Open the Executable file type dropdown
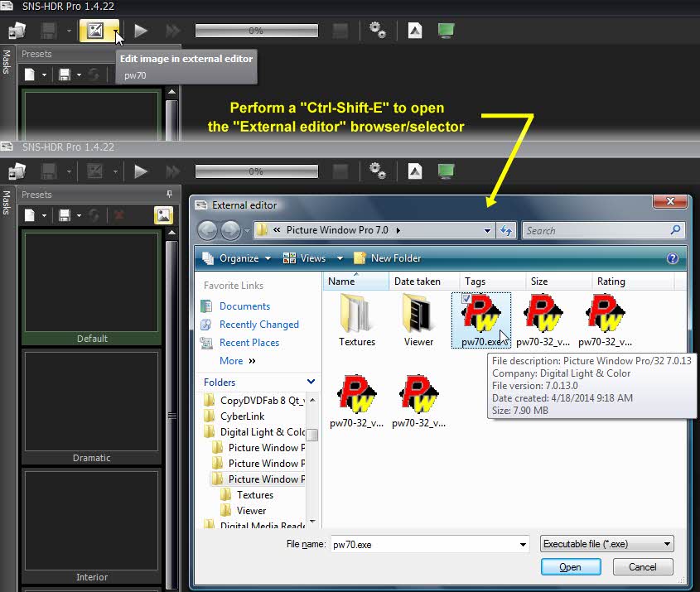Image resolution: width=700 pixels, height=592 pixels. click(x=606, y=544)
